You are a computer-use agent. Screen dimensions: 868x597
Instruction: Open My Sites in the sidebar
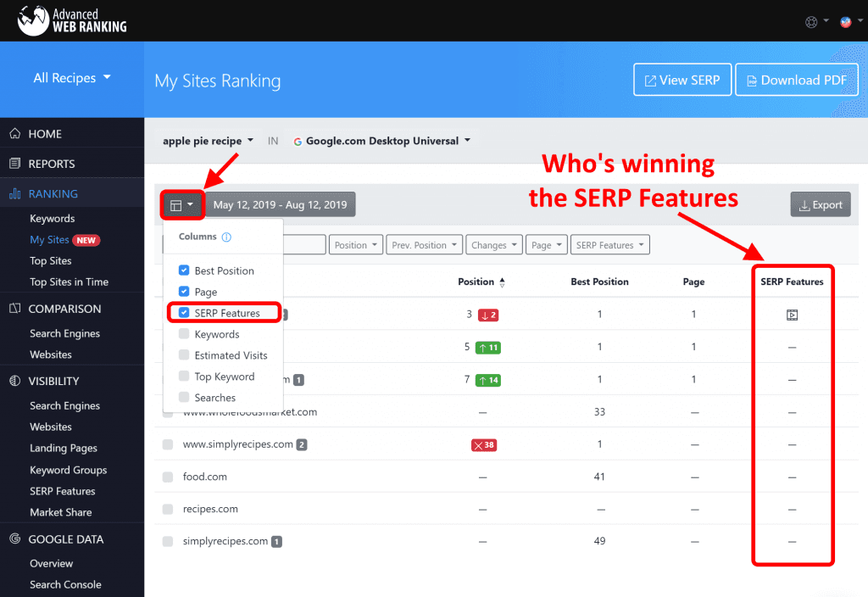[x=49, y=240]
